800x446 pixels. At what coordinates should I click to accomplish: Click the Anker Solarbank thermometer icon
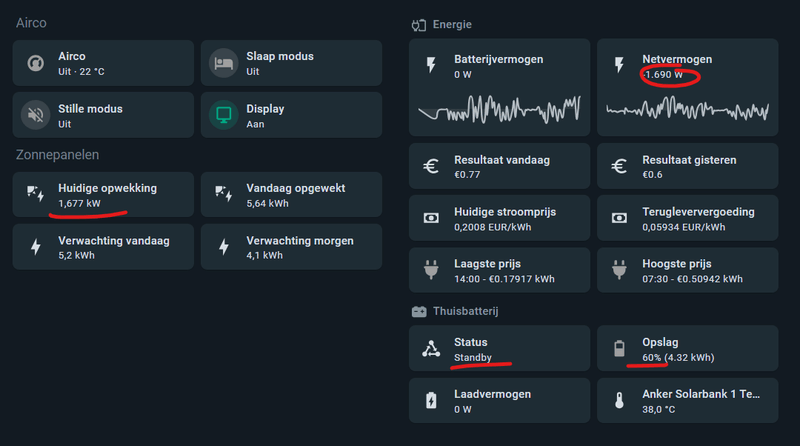point(619,401)
